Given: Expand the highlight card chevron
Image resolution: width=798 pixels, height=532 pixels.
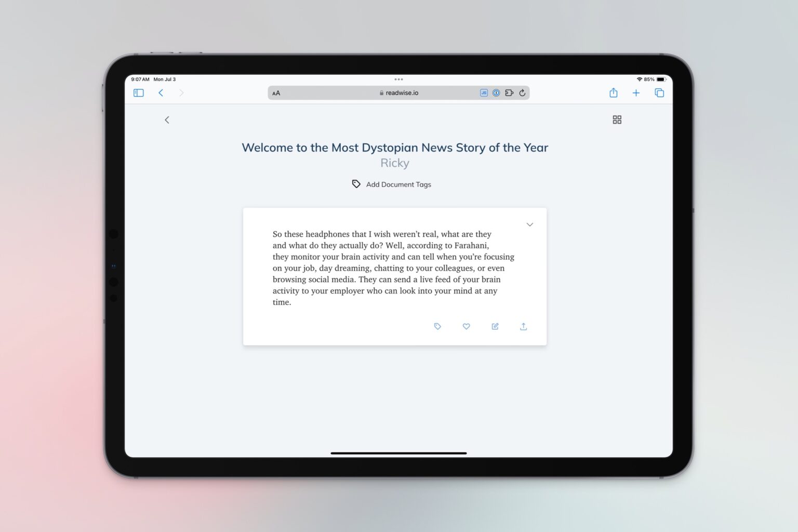Looking at the screenshot, I should (529, 224).
